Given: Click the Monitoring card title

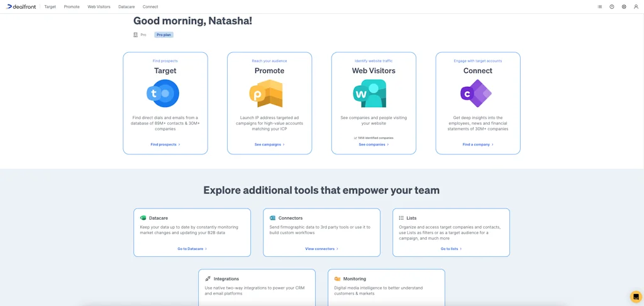Looking at the screenshot, I should (355, 278).
